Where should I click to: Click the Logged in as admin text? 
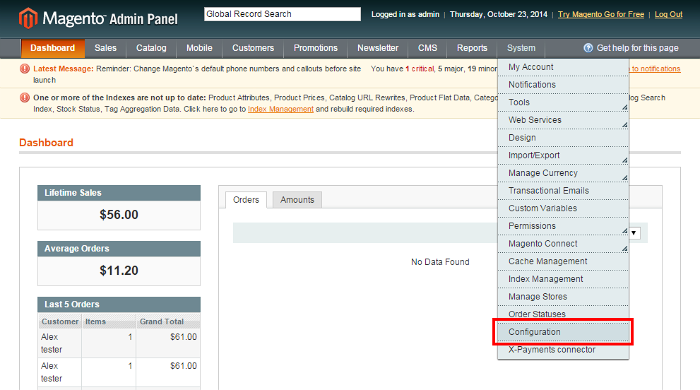tap(405, 14)
